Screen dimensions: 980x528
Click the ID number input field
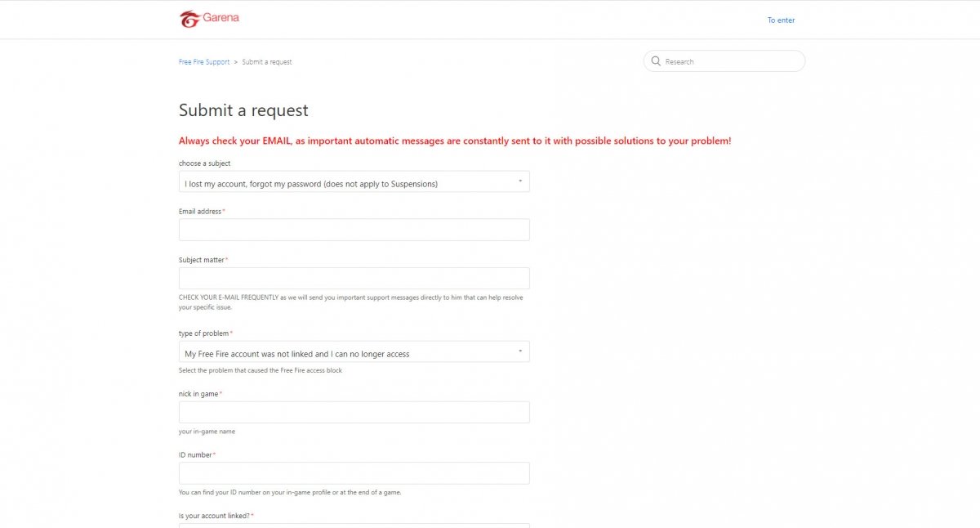(354, 473)
